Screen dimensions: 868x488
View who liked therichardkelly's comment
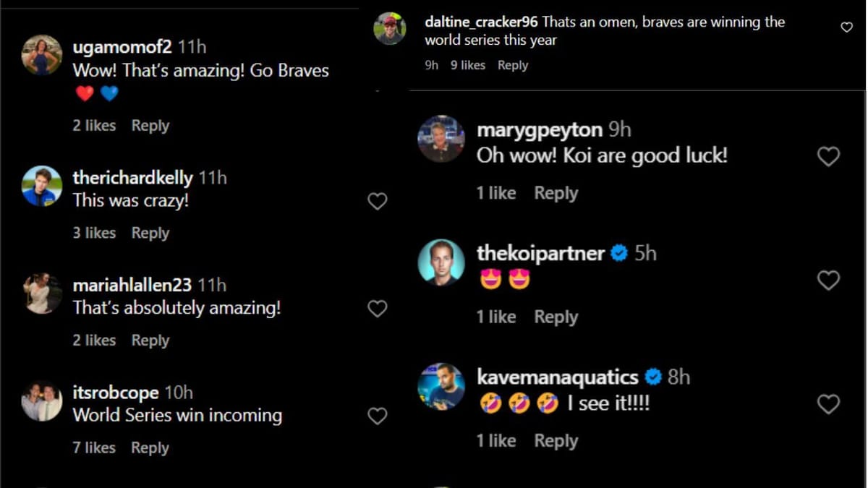click(94, 233)
